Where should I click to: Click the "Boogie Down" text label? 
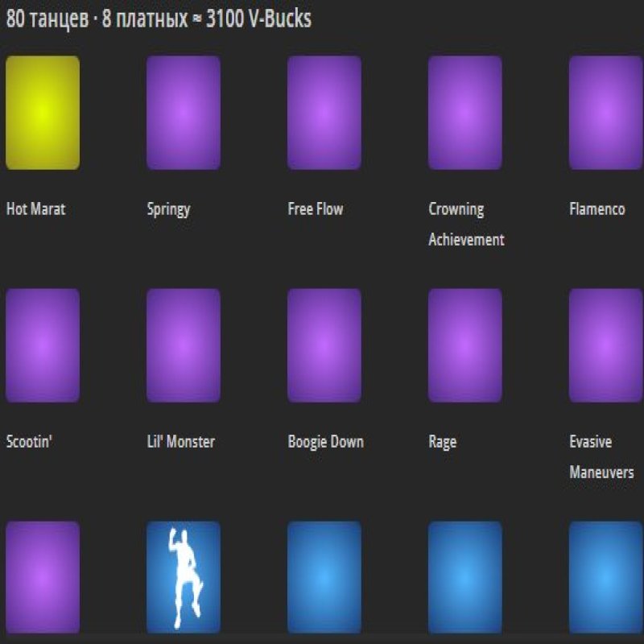tap(325, 442)
